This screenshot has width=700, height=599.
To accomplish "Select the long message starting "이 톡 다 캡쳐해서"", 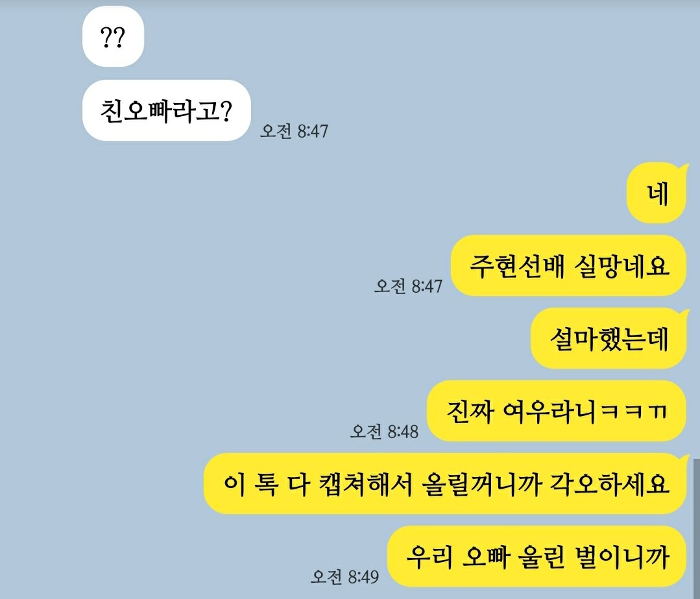I will (x=445, y=483).
